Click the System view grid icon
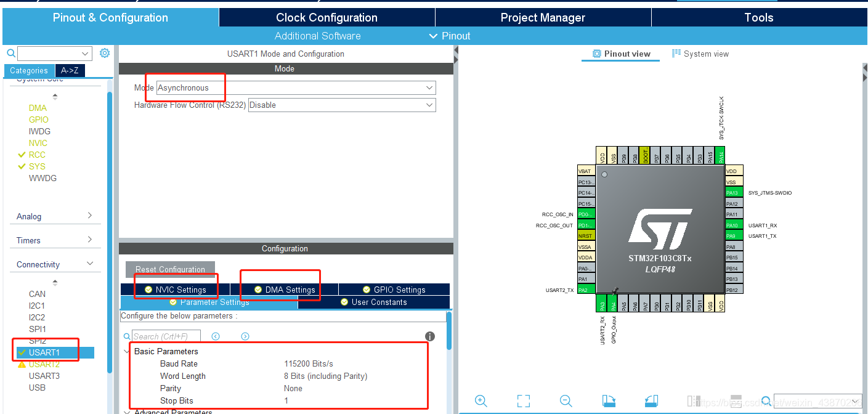Image resolution: width=868 pixels, height=414 pixels. point(676,54)
